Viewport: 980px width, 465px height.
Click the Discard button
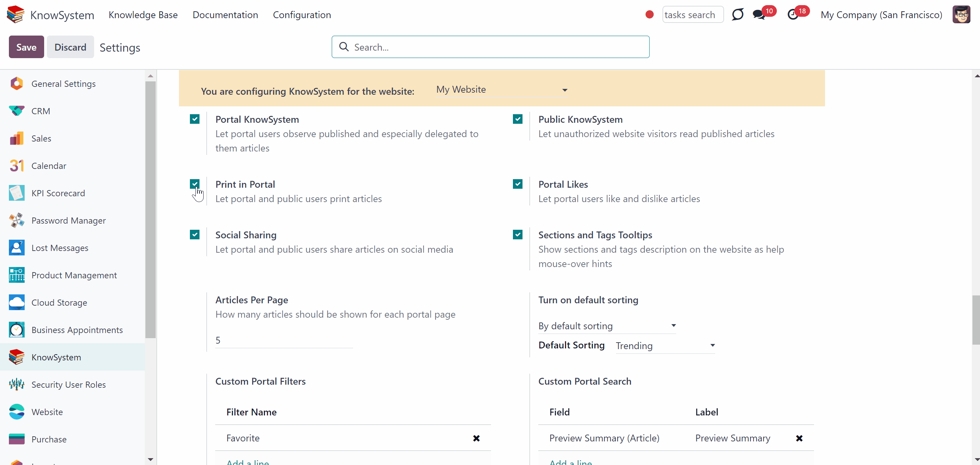click(70, 47)
